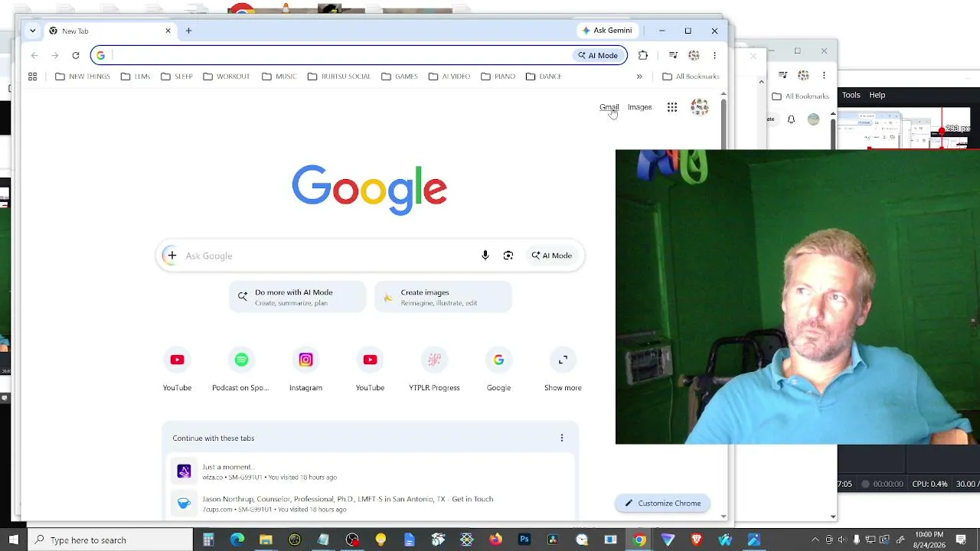Open the SLEEP bookmark folder
Viewport: 980px width, 551px height.
click(x=177, y=77)
